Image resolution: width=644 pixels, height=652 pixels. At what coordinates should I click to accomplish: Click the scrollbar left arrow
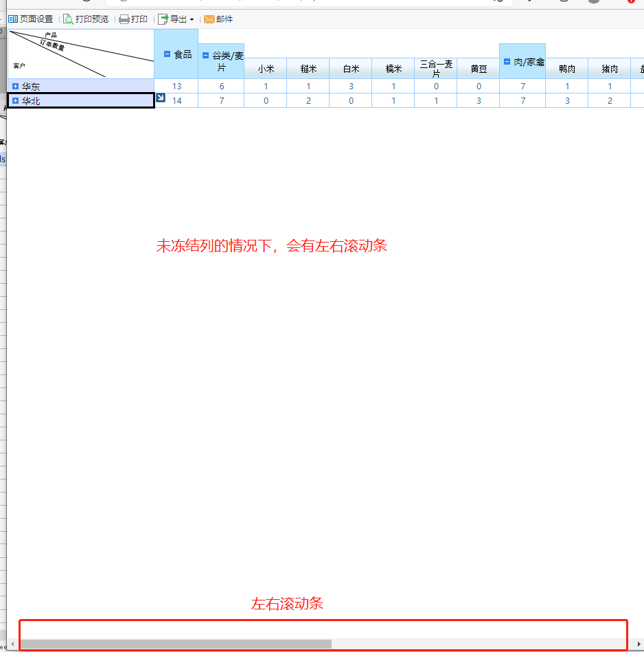12,644
